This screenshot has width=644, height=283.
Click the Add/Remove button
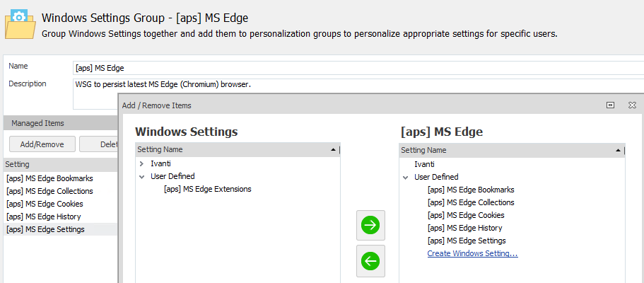42,144
